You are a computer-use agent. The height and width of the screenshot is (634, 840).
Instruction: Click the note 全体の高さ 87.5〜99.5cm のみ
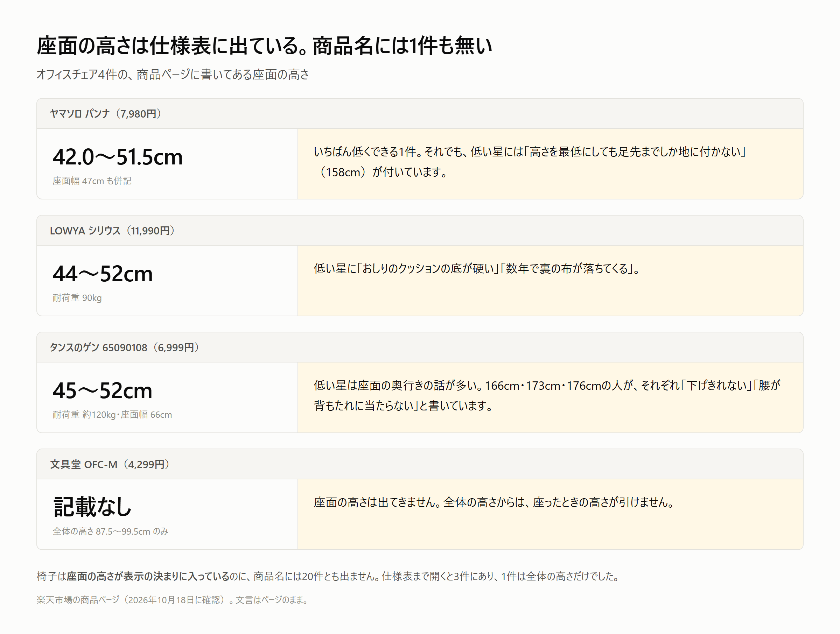110,531
